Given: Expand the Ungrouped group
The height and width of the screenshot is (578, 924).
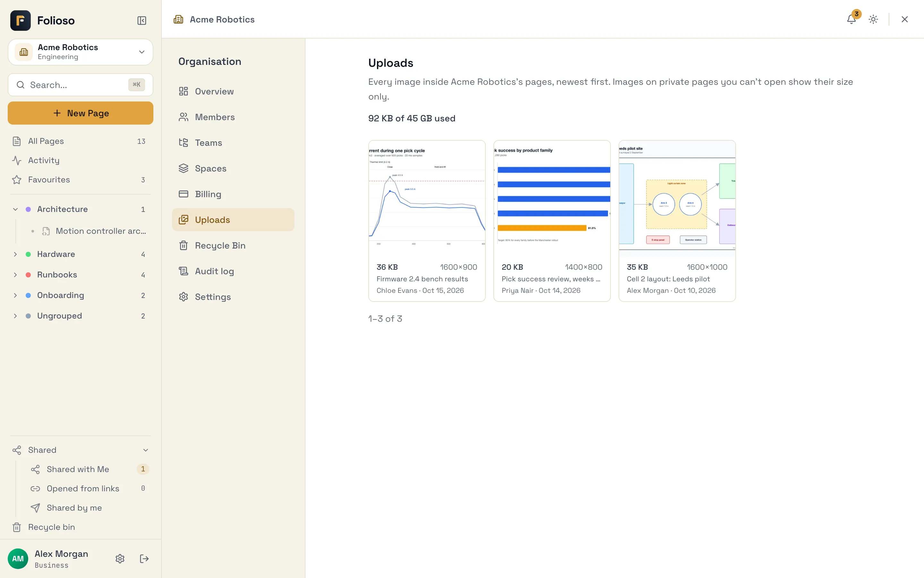Looking at the screenshot, I should pos(15,316).
